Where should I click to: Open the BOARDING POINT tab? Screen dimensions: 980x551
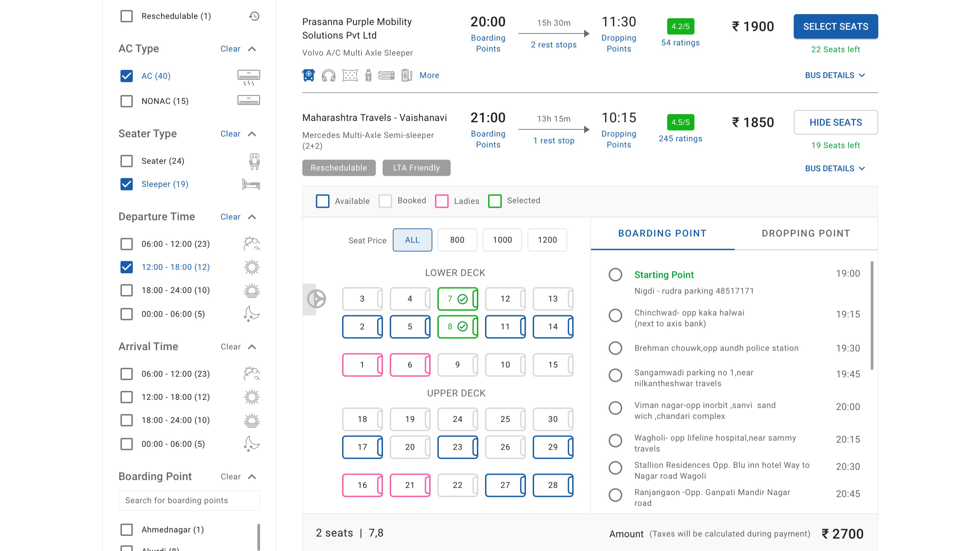[x=662, y=233]
